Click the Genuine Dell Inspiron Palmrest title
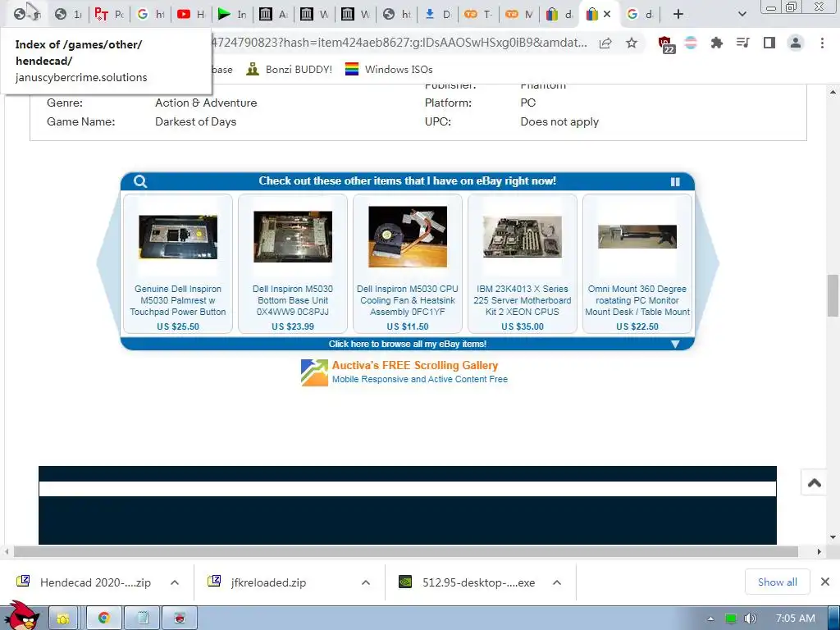 click(178, 300)
